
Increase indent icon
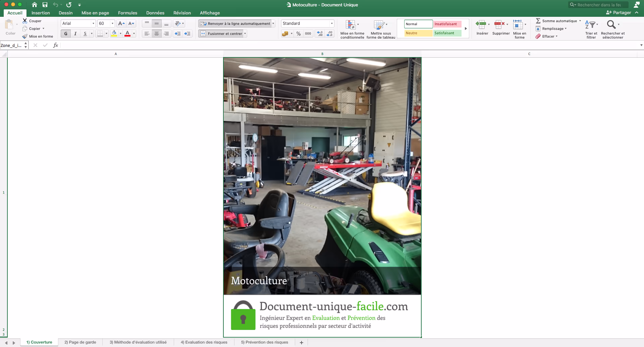[187, 34]
